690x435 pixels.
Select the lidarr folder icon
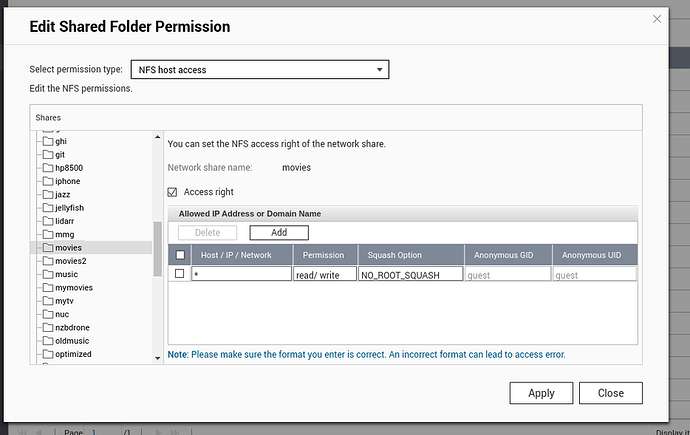click(x=47, y=221)
